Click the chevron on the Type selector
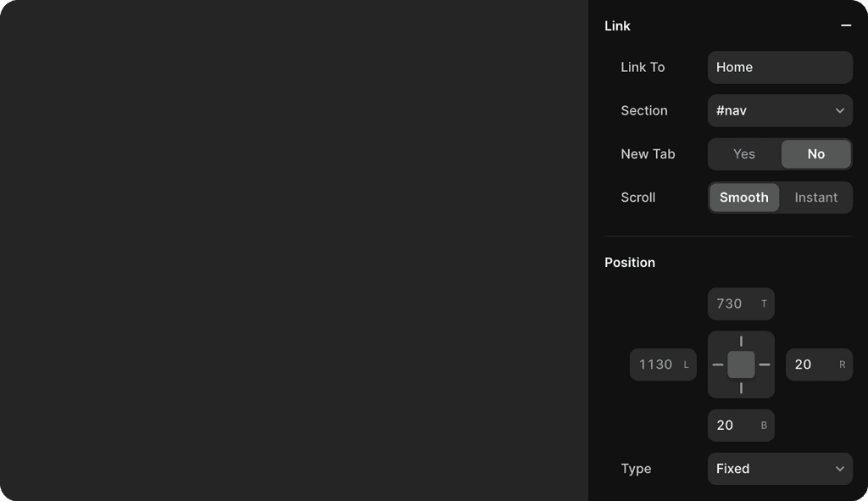The image size is (868, 501). click(x=839, y=469)
